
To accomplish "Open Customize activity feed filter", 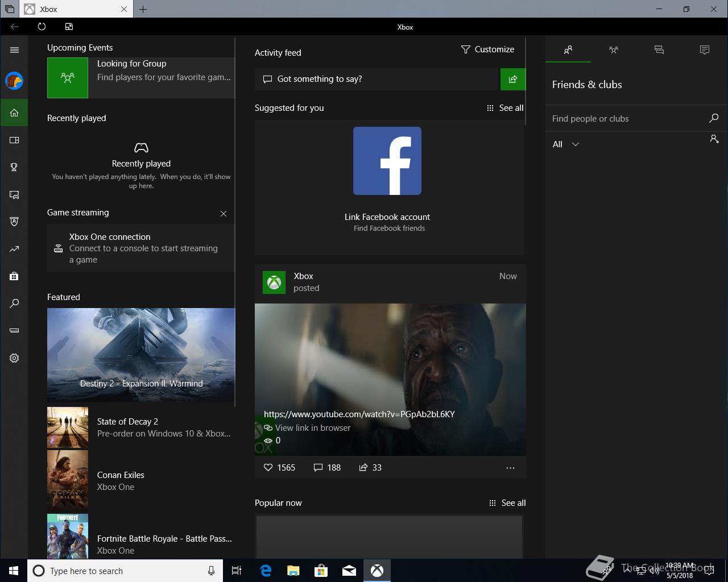I will (x=487, y=49).
